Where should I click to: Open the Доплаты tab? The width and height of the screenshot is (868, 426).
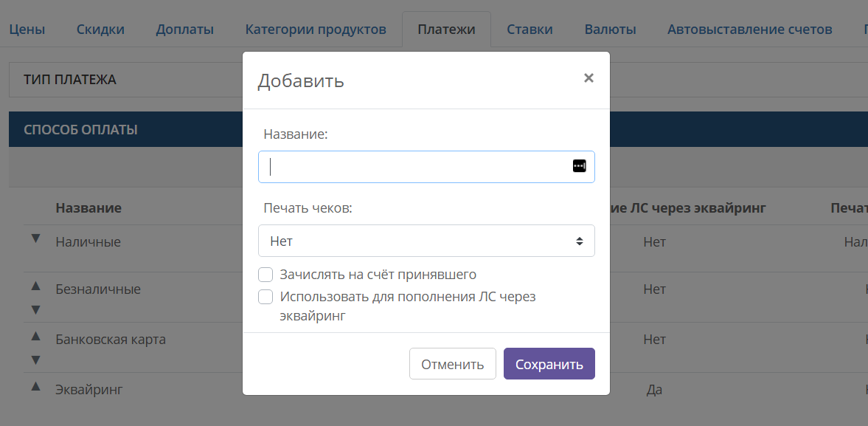[x=185, y=30]
